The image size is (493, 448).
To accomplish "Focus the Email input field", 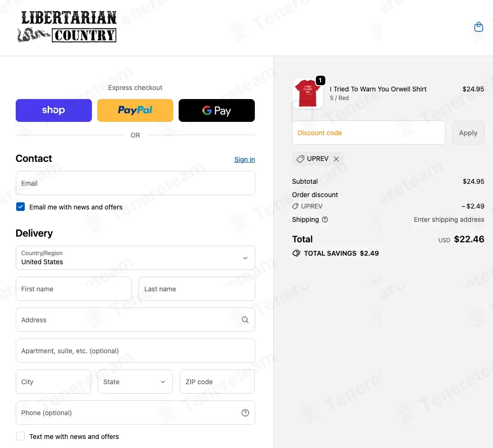I will [135, 183].
